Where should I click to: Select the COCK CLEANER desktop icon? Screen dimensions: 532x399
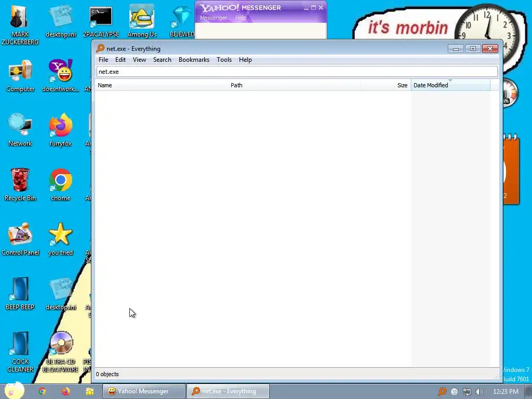[x=20, y=352]
